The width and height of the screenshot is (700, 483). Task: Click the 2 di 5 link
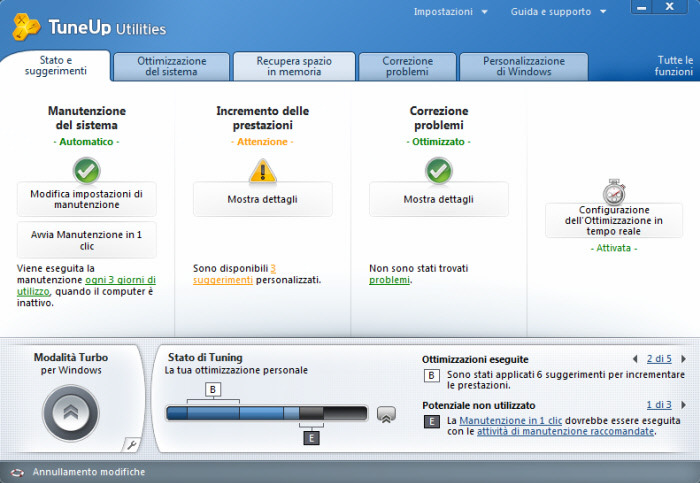659,359
